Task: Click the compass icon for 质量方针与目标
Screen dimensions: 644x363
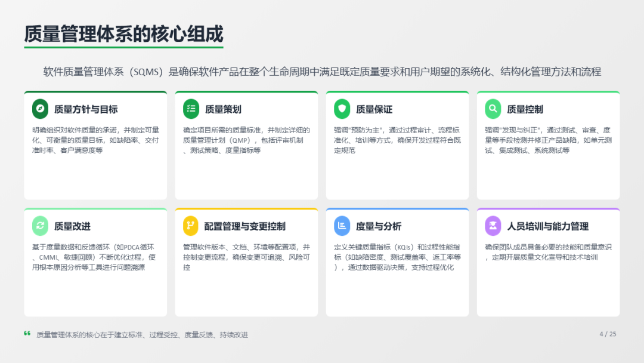Action: [40, 109]
